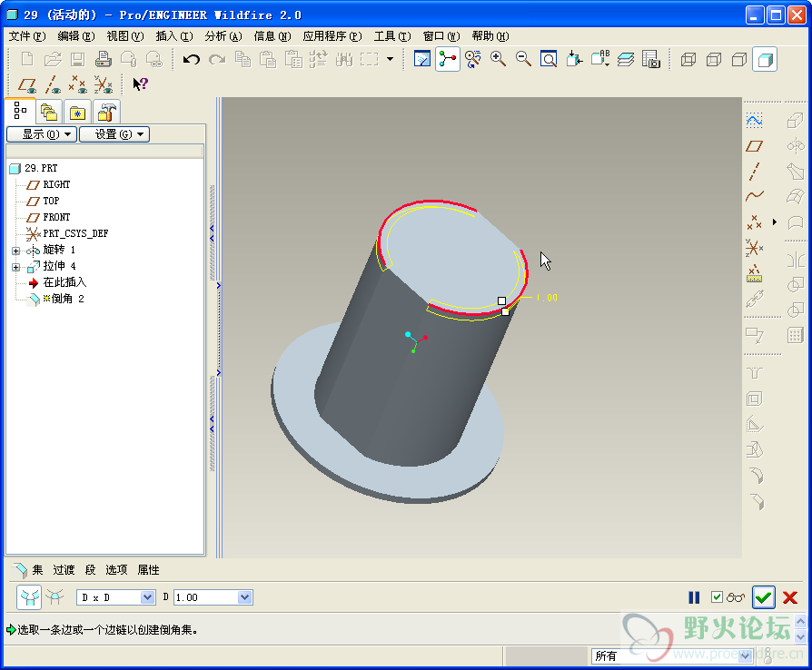Toggle datum axes display
The width and height of the screenshot is (812, 670).
click(x=53, y=84)
